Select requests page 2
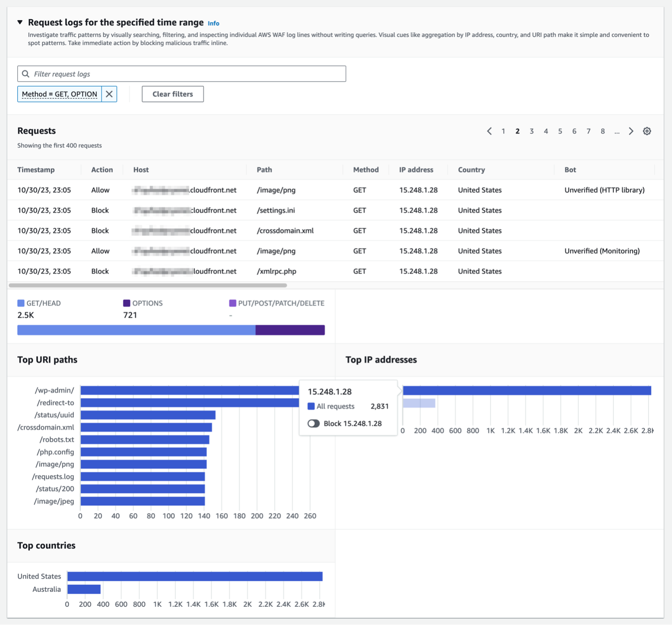 tap(517, 131)
